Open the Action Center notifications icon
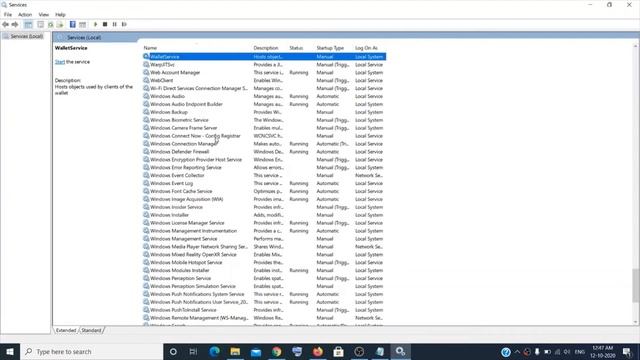The width and height of the screenshot is (640, 360). click(627, 352)
